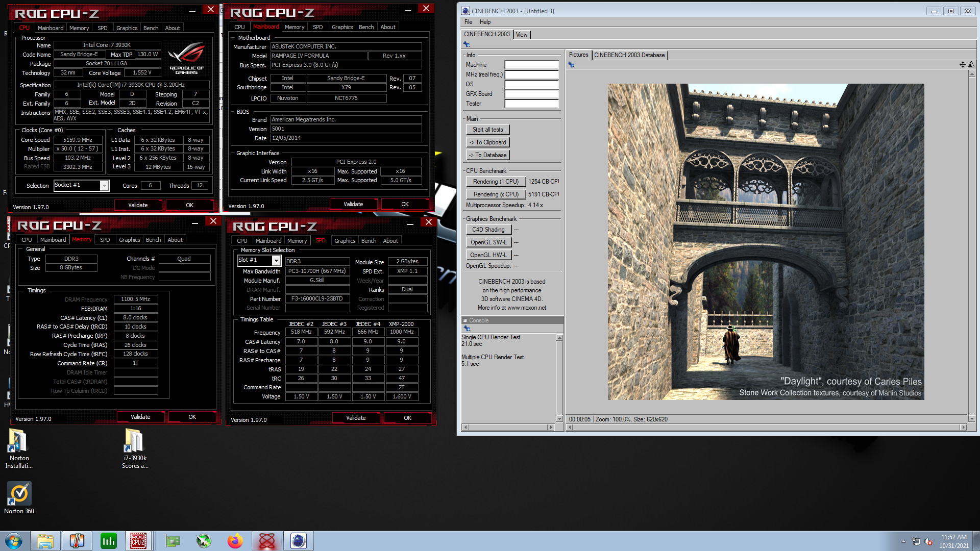Click Validate in the CPU tab window

tap(138, 205)
